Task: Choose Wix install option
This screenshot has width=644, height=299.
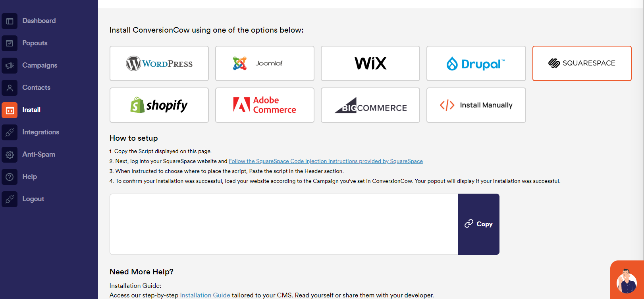Action: click(370, 64)
